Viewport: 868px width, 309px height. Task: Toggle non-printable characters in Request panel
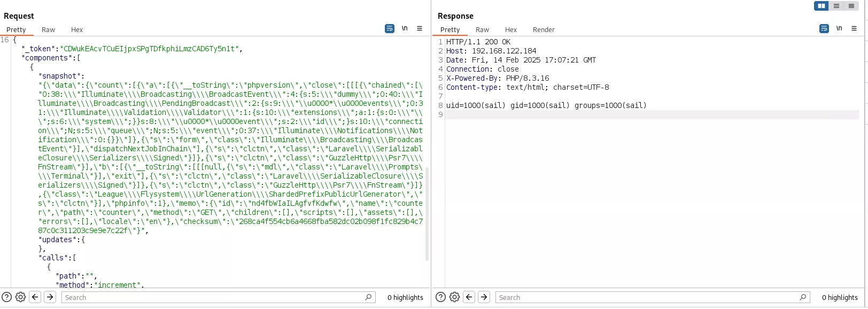405,29
